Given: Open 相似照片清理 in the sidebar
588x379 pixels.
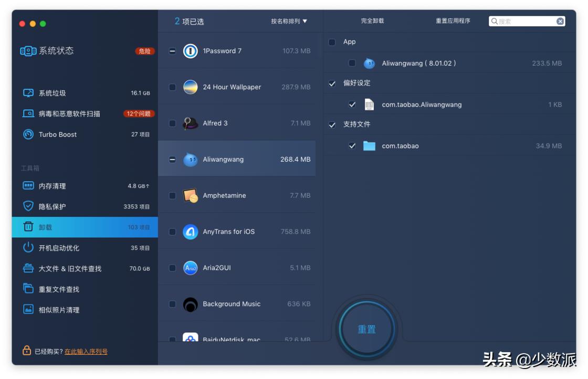Looking at the screenshot, I should point(85,309).
